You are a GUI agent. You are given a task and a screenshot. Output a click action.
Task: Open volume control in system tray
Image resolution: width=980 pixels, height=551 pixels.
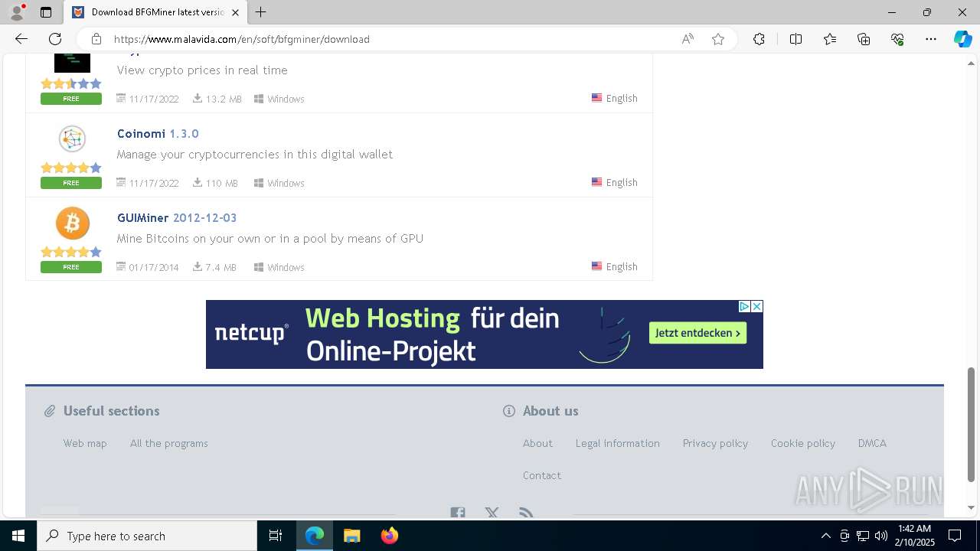pyautogui.click(x=881, y=536)
